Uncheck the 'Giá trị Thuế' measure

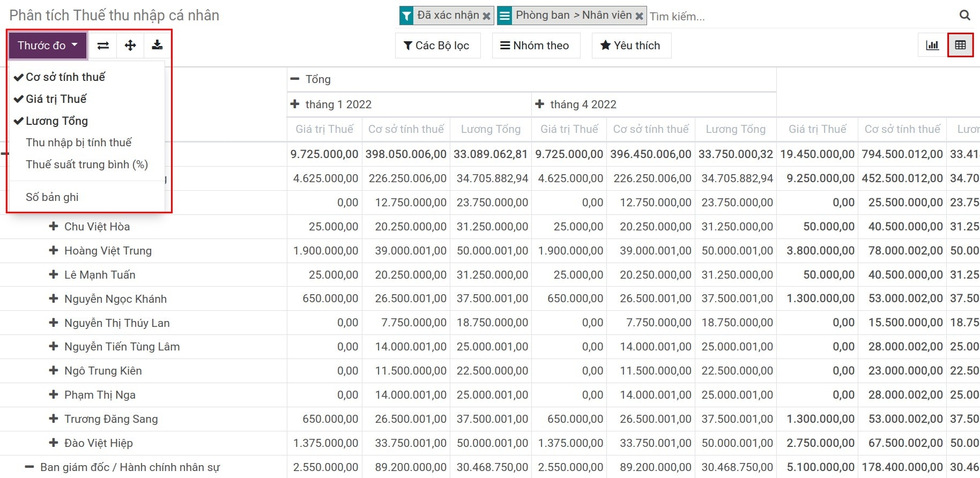(x=56, y=99)
